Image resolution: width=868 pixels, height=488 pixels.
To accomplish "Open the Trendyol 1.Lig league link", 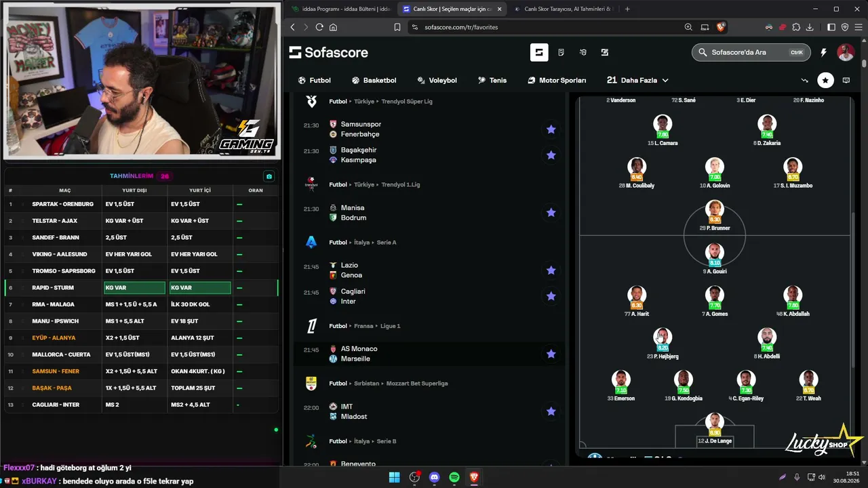I will (x=401, y=184).
